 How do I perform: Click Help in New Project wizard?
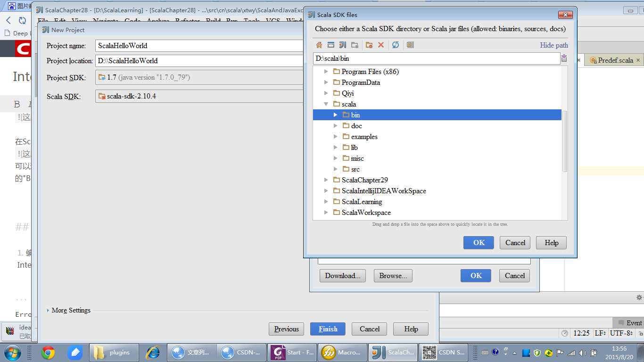click(x=411, y=329)
